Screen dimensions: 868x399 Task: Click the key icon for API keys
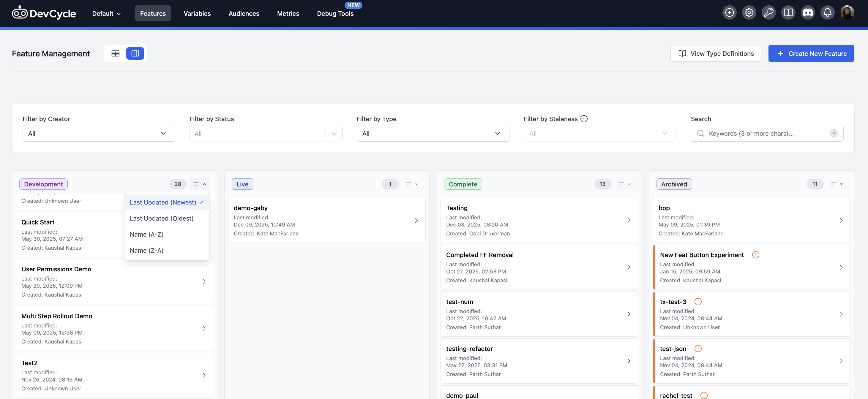pos(768,12)
